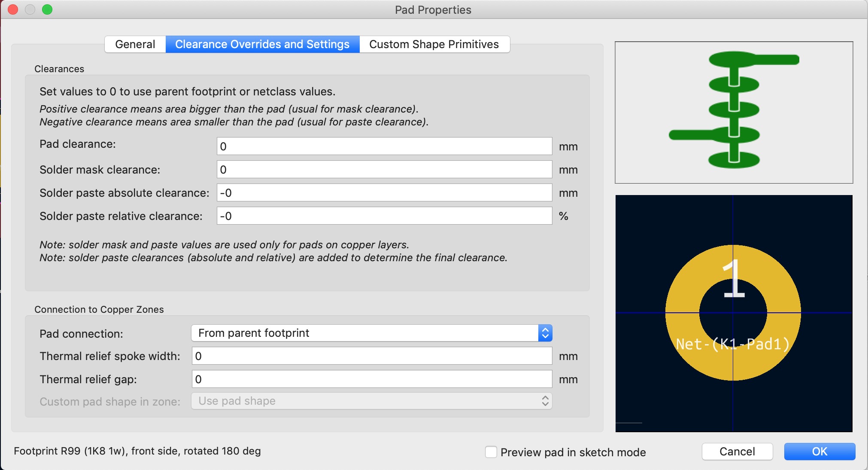Click the Pad connection dropdown arrows
The width and height of the screenshot is (868, 470).
click(545, 333)
